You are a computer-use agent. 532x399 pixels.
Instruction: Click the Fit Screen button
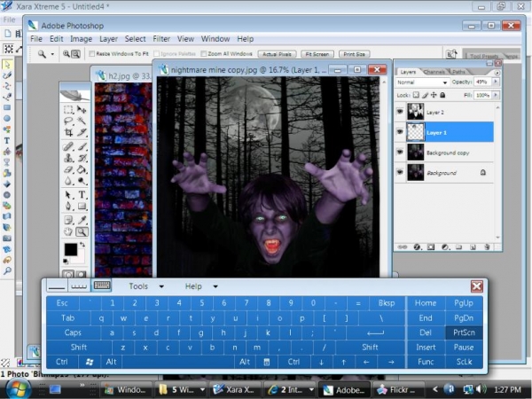click(317, 54)
